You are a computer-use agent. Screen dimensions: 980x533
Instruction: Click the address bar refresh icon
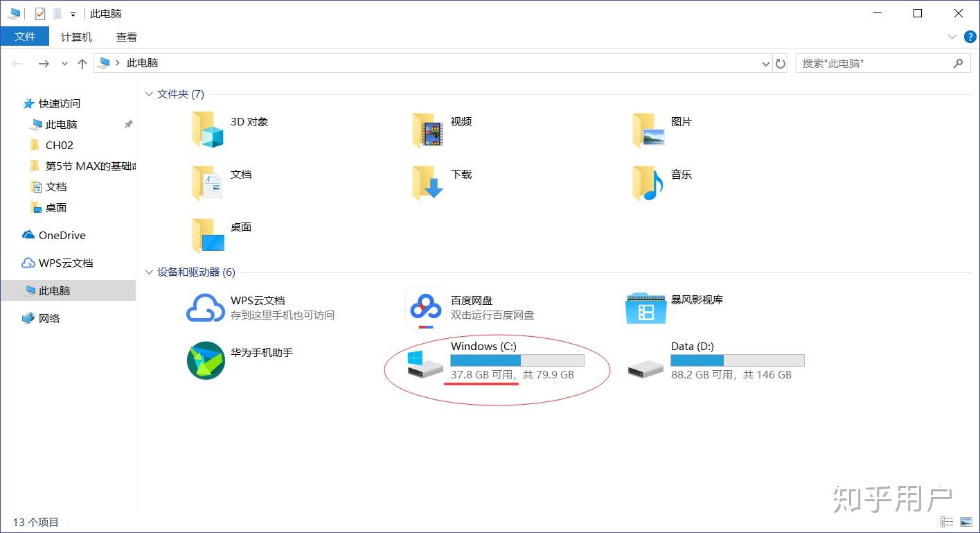[781, 62]
